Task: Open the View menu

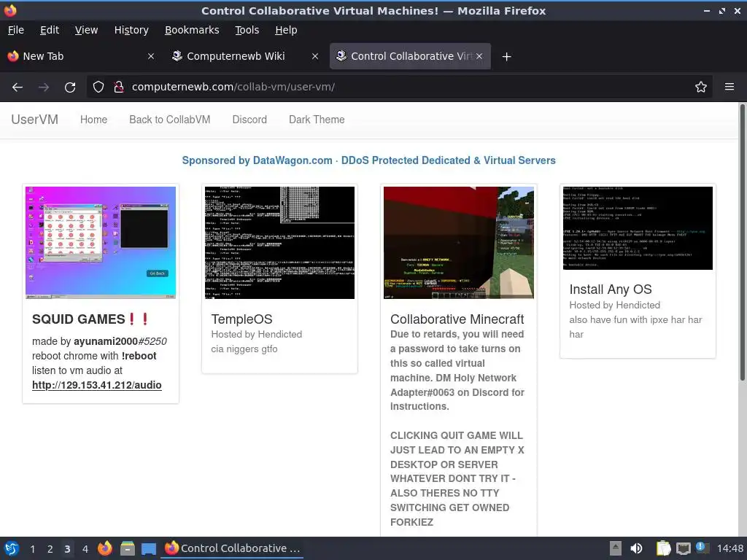Action: 86,30
